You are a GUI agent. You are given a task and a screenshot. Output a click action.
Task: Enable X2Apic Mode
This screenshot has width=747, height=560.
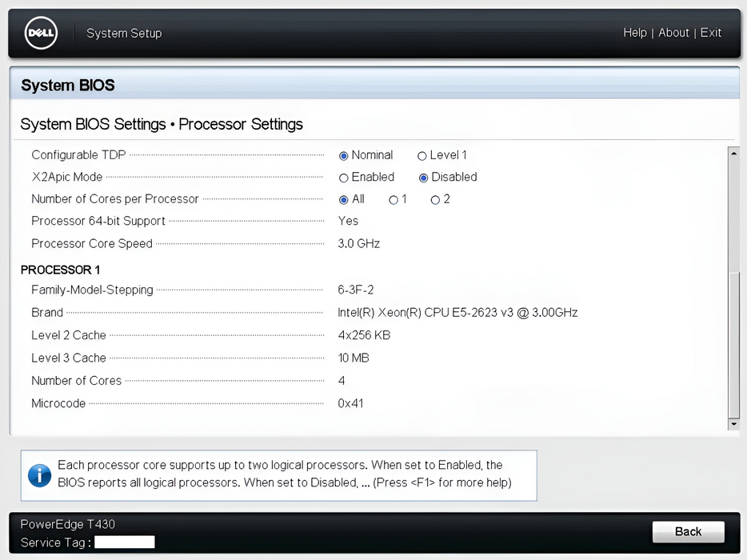click(343, 178)
